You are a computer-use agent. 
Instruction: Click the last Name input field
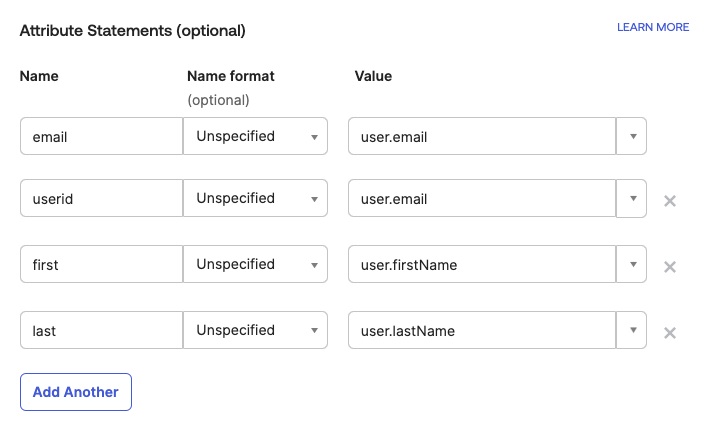pyautogui.click(x=100, y=330)
